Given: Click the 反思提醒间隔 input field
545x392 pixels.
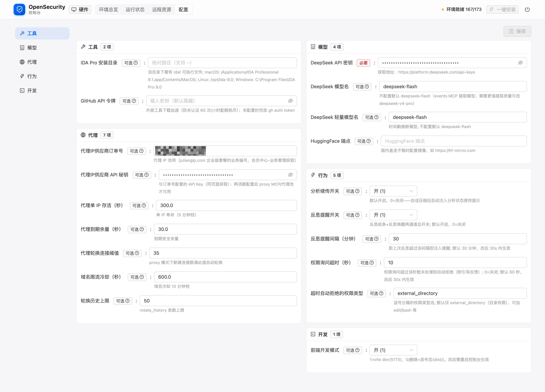Looking at the screenshot, I should click(x=457, y=239).
